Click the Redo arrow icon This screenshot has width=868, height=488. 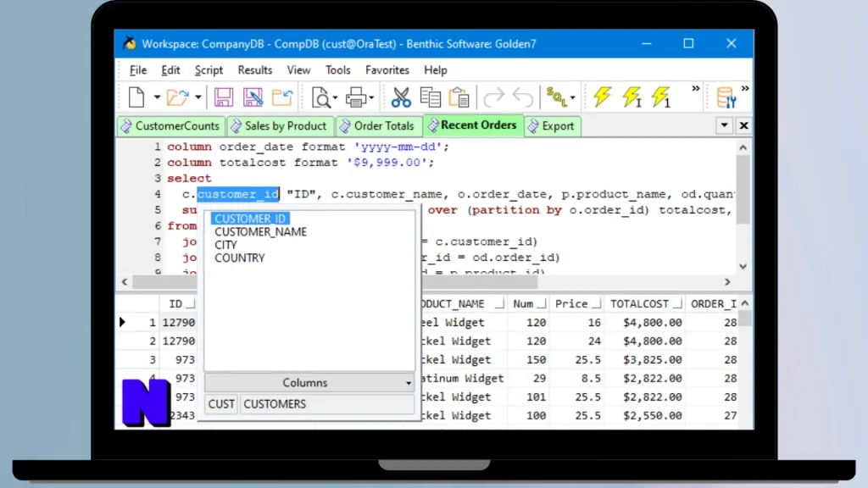pos(494,97)
